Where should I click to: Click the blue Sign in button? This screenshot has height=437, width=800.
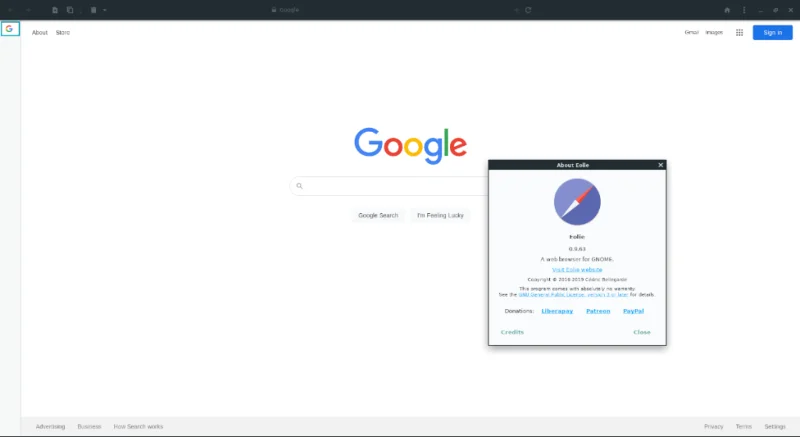click(x=772, y=33)
